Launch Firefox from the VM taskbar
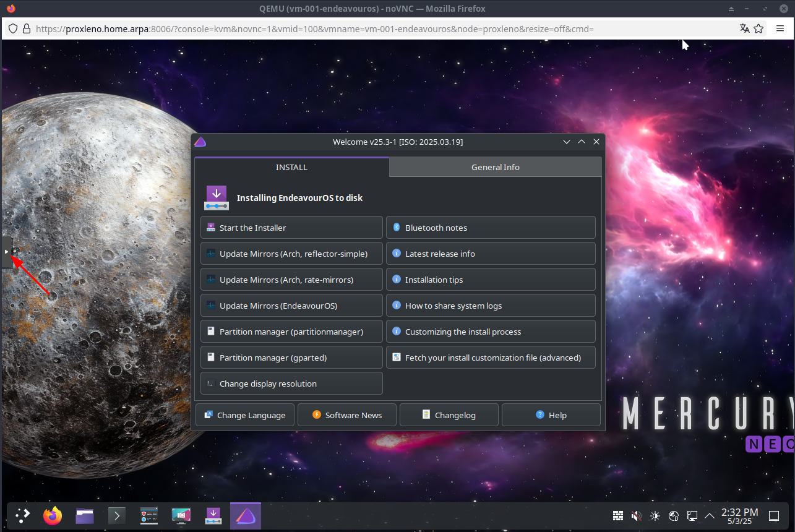 pos(53,515)
